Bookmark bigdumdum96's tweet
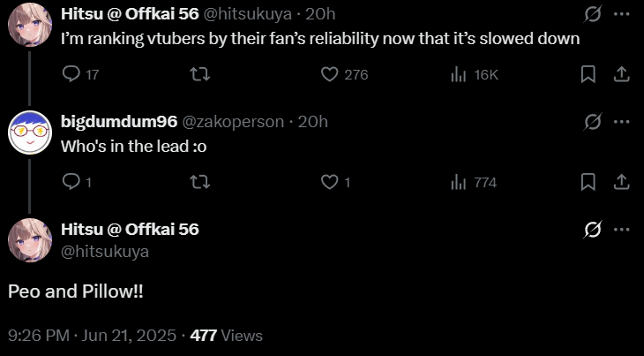 click(588, 182)
